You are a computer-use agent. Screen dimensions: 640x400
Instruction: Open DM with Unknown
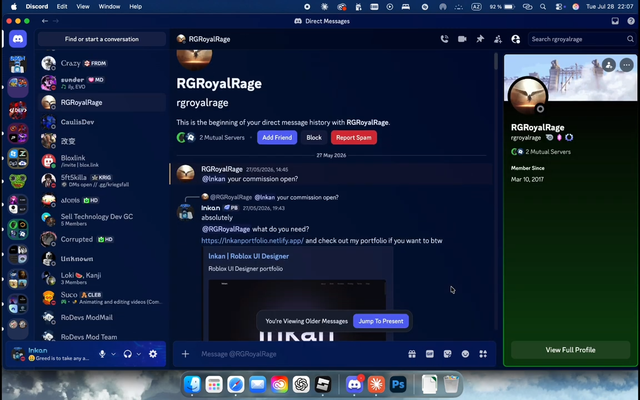point(102,259)
